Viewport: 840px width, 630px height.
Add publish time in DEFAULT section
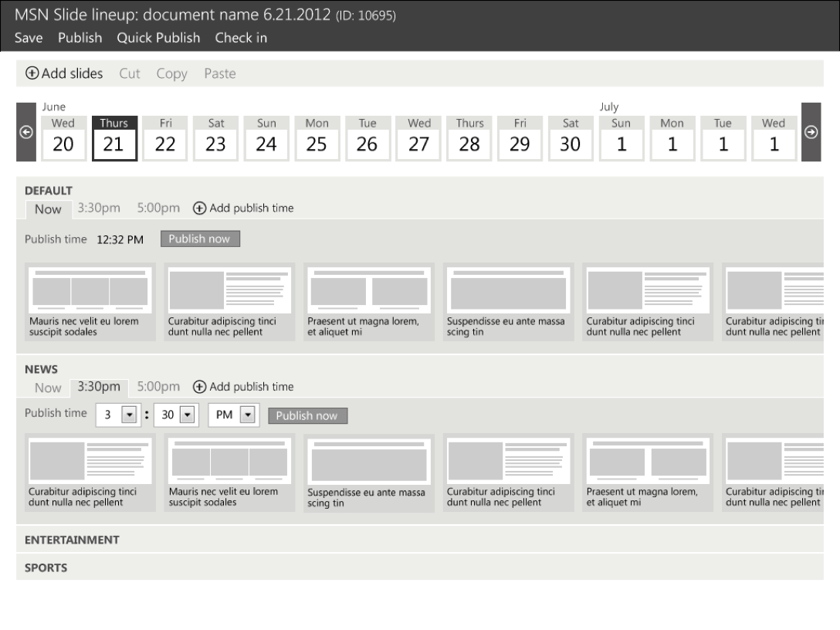pyautogui.click(x=243, y=208)
